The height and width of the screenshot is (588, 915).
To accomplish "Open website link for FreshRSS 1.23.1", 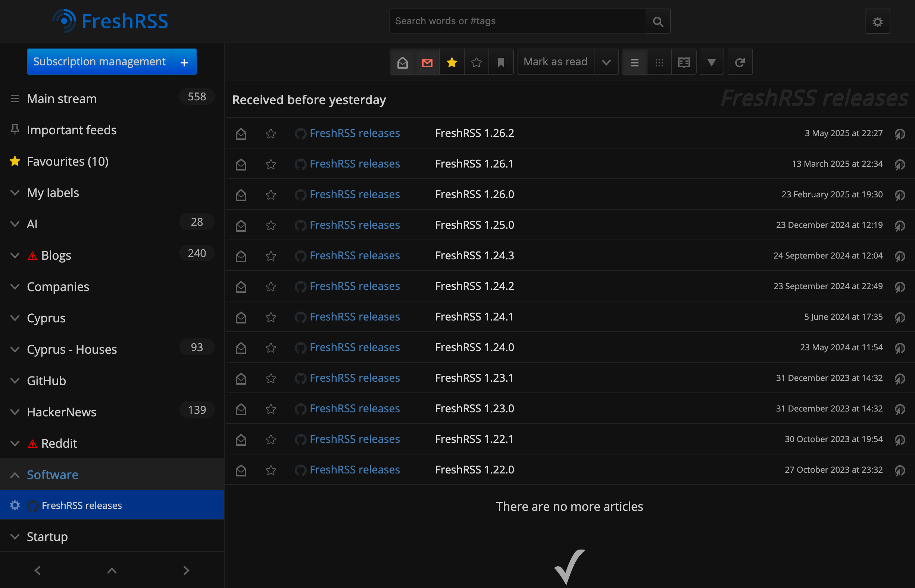I will [900, 378].
